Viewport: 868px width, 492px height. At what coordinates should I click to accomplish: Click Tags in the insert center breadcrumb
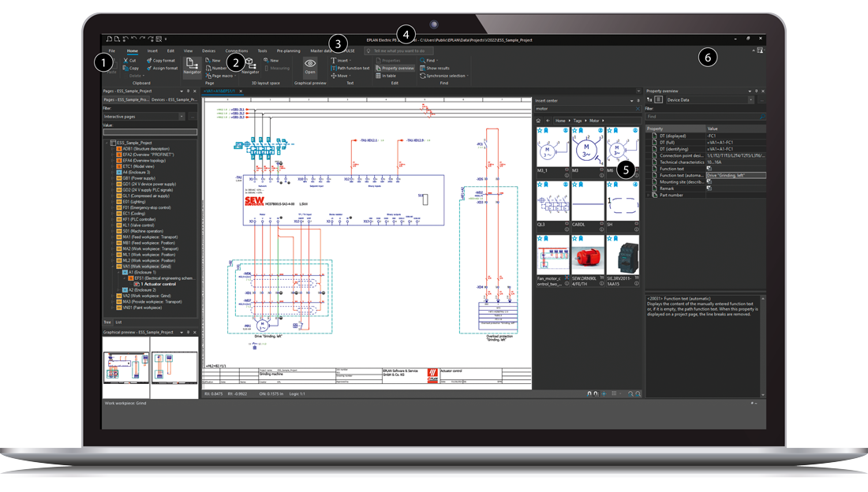click(x=578, y=120)
